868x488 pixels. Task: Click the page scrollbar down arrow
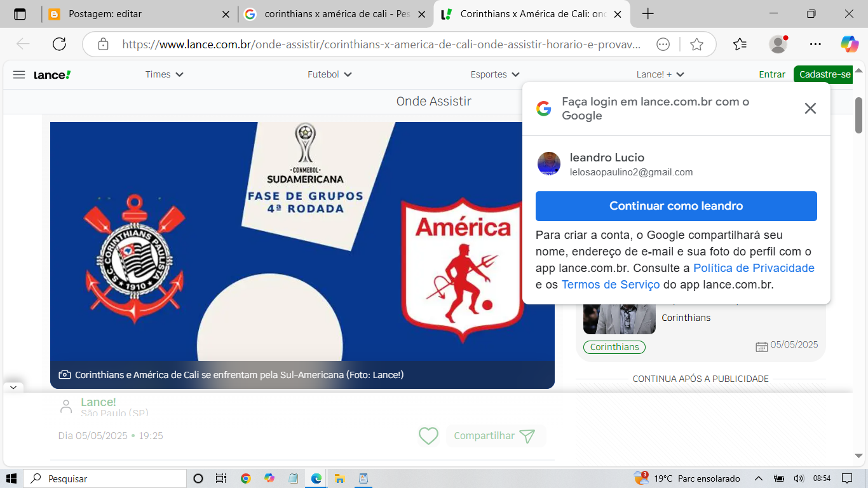pyautogui.click(x=859, y=455)
